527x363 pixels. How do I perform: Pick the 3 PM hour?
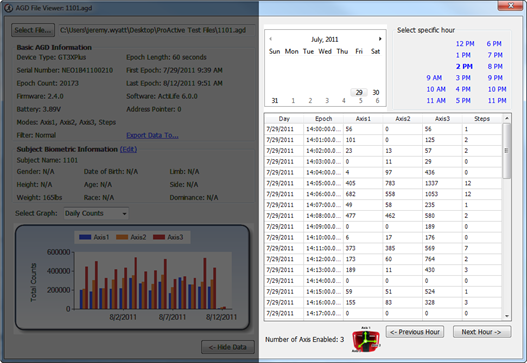point(463,78)
